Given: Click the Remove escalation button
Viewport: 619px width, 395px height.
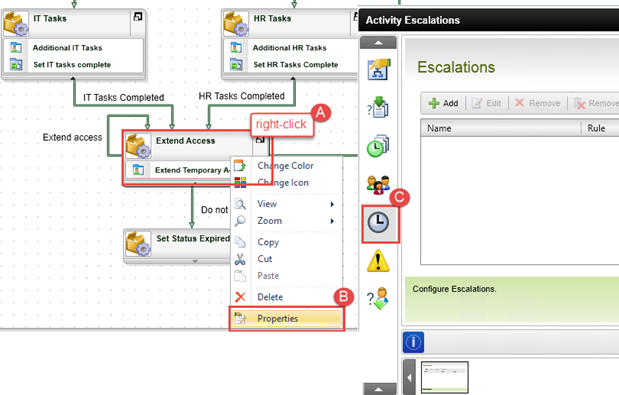Looking at the screenshot, I should (538, 103).
